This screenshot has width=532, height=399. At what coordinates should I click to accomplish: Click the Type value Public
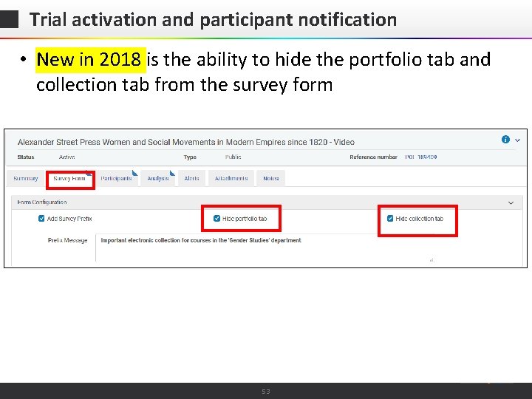pyautogui.click(x=233, y=157)
